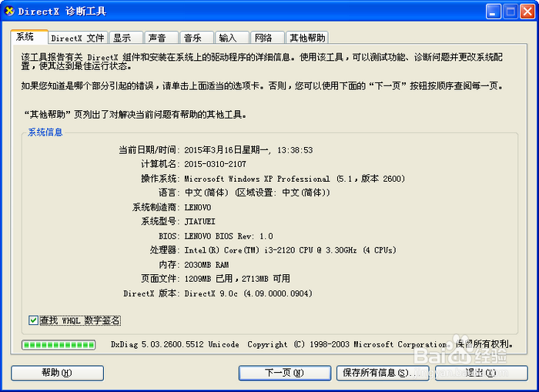This screenshot has height=392, width=539.
Task: Click DxDiag 5.03.2600.5512 Unicode text
Action: [x=175, y=344]
